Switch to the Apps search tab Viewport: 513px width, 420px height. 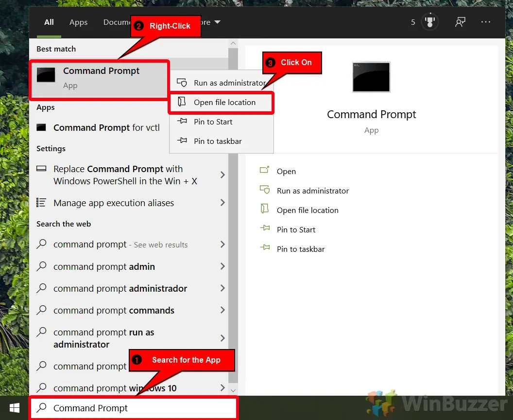[79, 22]
